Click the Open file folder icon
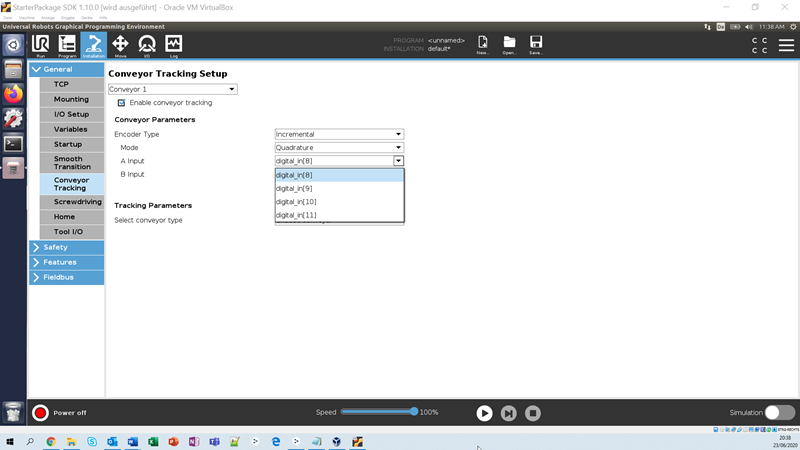 pyautogui.click(x=509, y=45)
